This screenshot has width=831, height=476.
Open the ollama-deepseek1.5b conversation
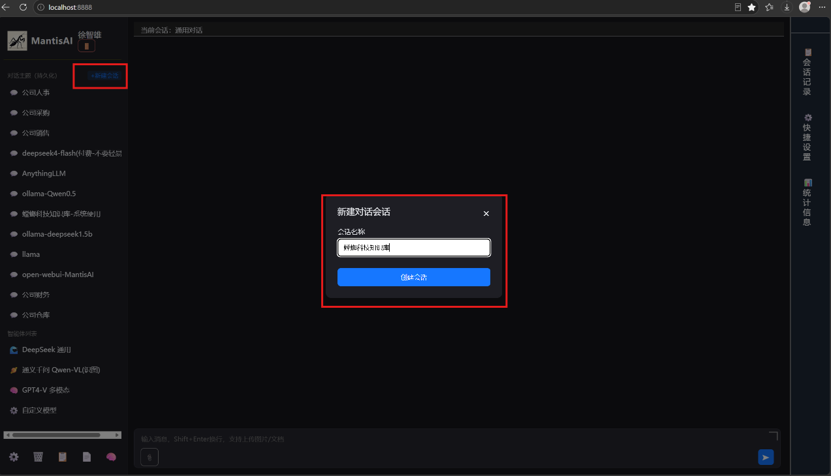pos(57,234)
